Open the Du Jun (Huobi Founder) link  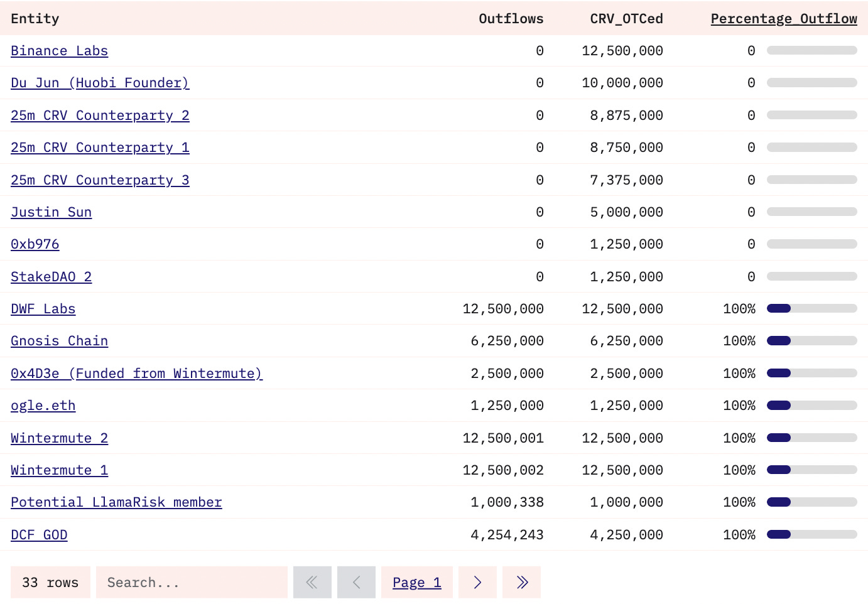tap(100, 83)
